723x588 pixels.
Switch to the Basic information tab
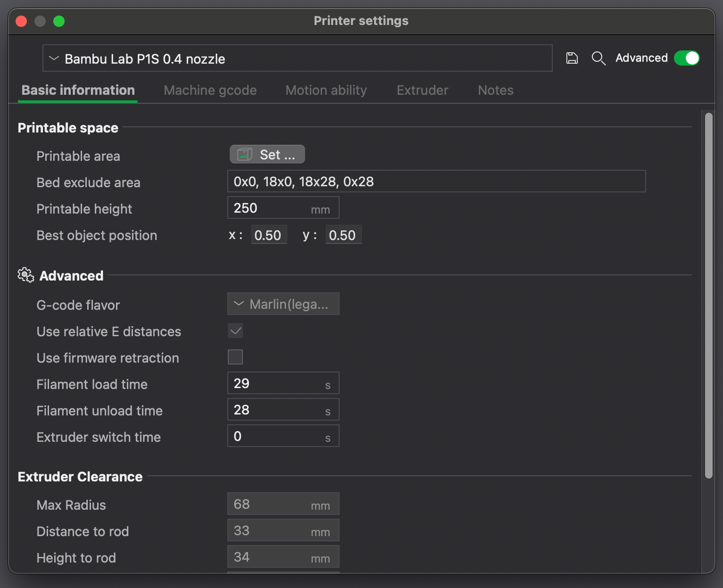pos(78,90)
